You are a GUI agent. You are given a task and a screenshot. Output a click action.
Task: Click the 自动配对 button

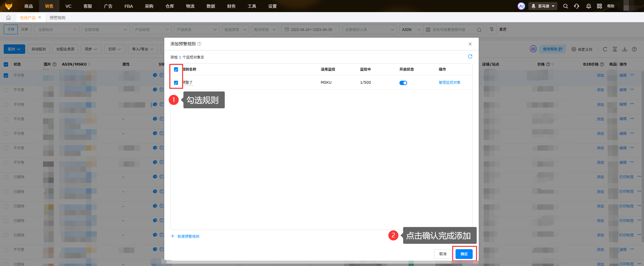point(39,49)
